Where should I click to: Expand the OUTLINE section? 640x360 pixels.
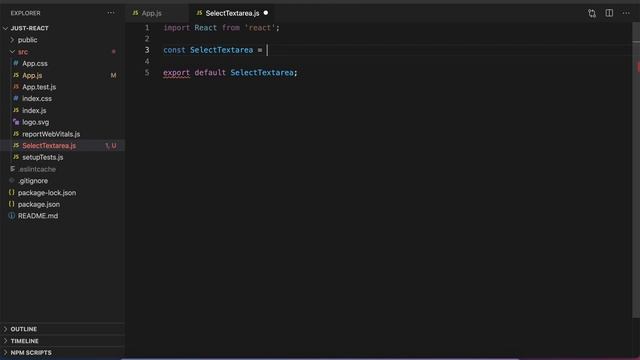point(24,329)
